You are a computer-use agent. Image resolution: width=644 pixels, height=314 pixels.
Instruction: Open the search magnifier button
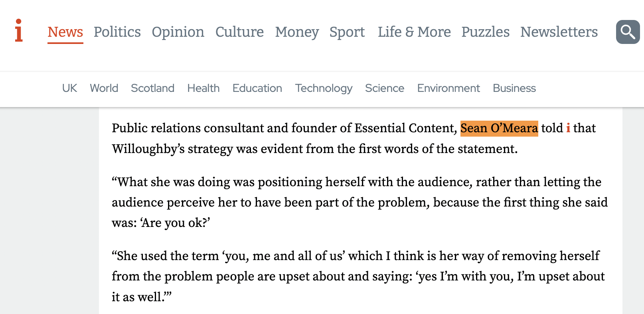[628, 32]
